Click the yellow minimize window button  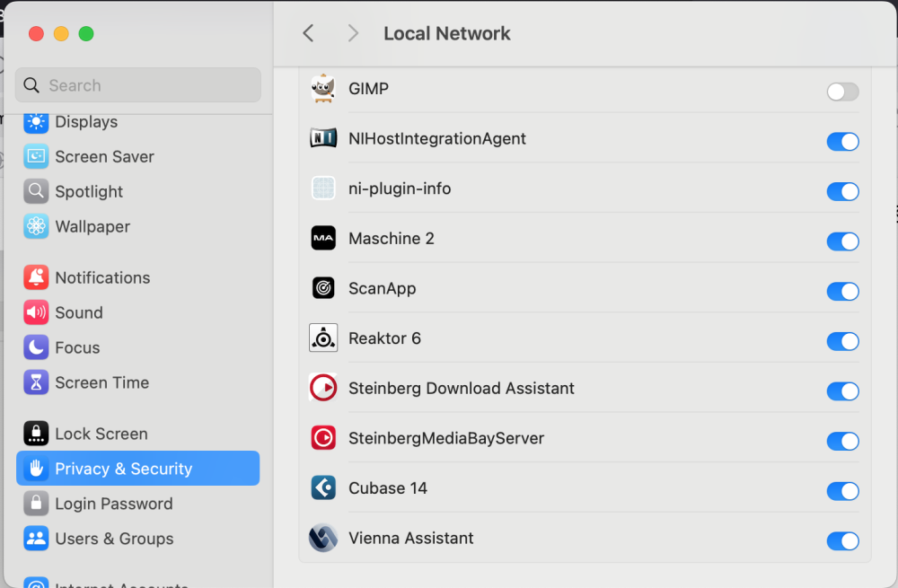[x=61, y=34]
